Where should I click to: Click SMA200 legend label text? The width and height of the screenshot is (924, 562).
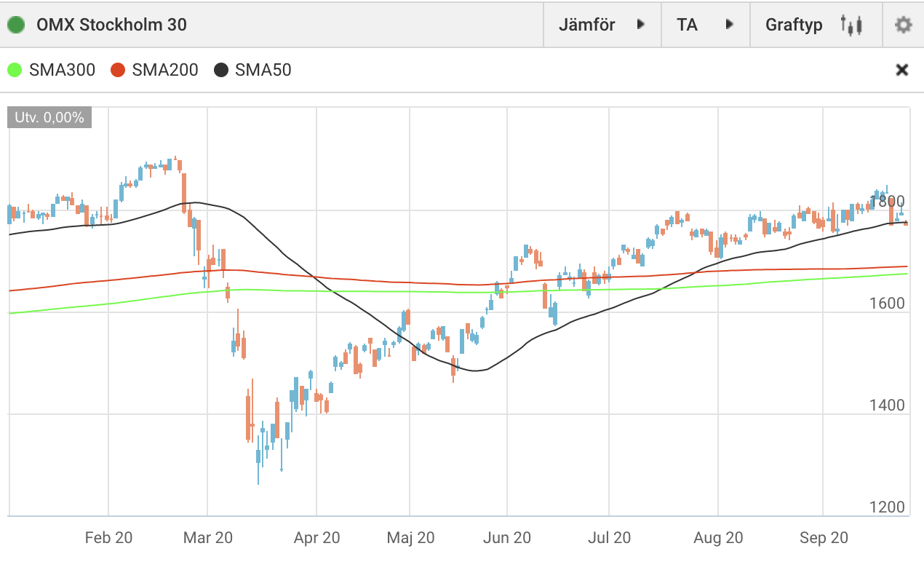tap(165, 71)
